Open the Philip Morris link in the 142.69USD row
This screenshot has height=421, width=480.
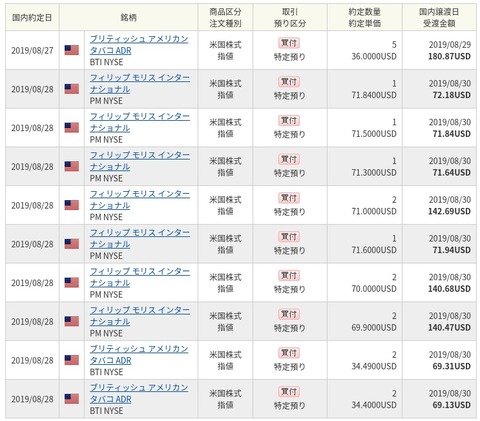140,199
